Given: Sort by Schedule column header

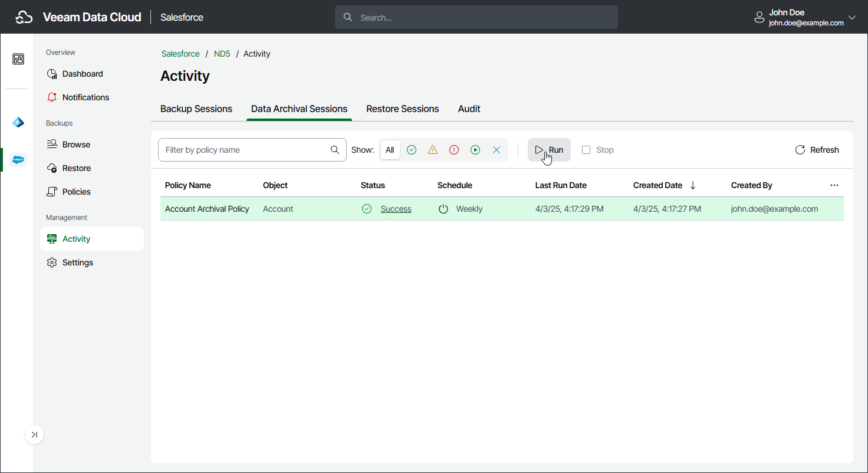Looking at the screenshot, I should point(455,185).
